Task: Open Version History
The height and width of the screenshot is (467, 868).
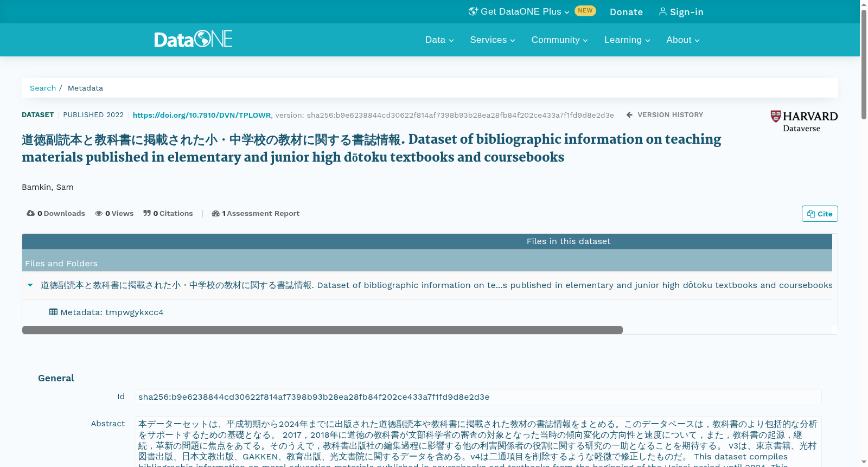Action: pos(665,115)
